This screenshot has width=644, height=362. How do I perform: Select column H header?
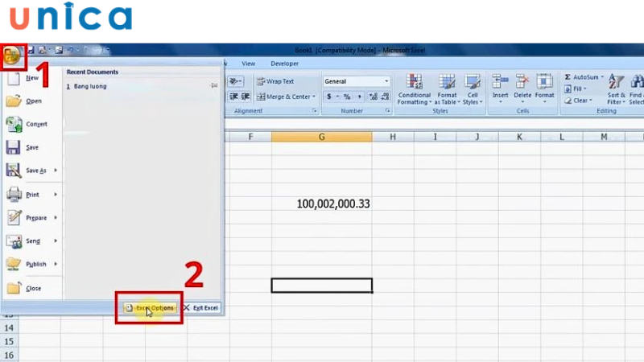(x=393, y=137)
